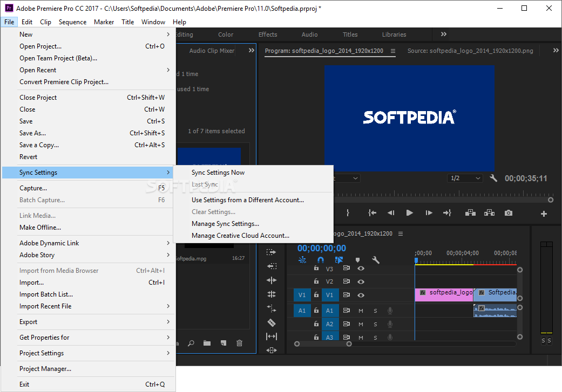Viewport: 562px width, 392px height.
Task: Click Go to In point button
Action: pos(372,213)
